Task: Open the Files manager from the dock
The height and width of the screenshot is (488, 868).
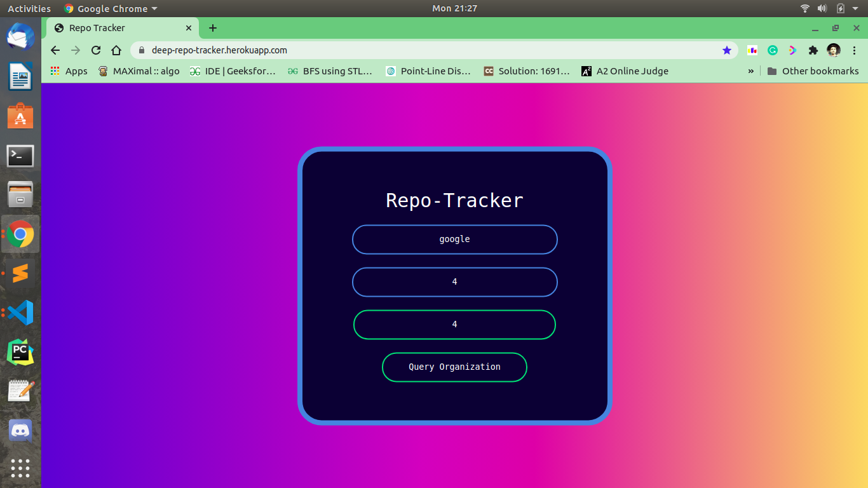Action: (x=20, y=194)
